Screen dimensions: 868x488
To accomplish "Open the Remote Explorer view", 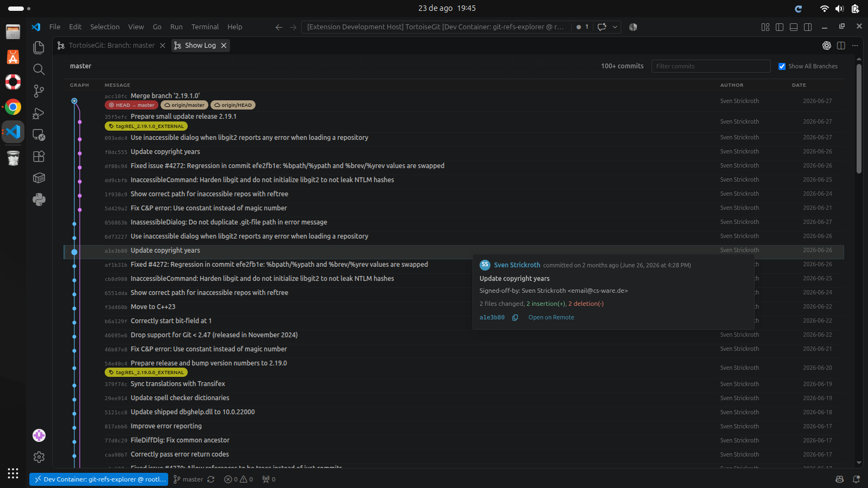I will tap(39, 134).
